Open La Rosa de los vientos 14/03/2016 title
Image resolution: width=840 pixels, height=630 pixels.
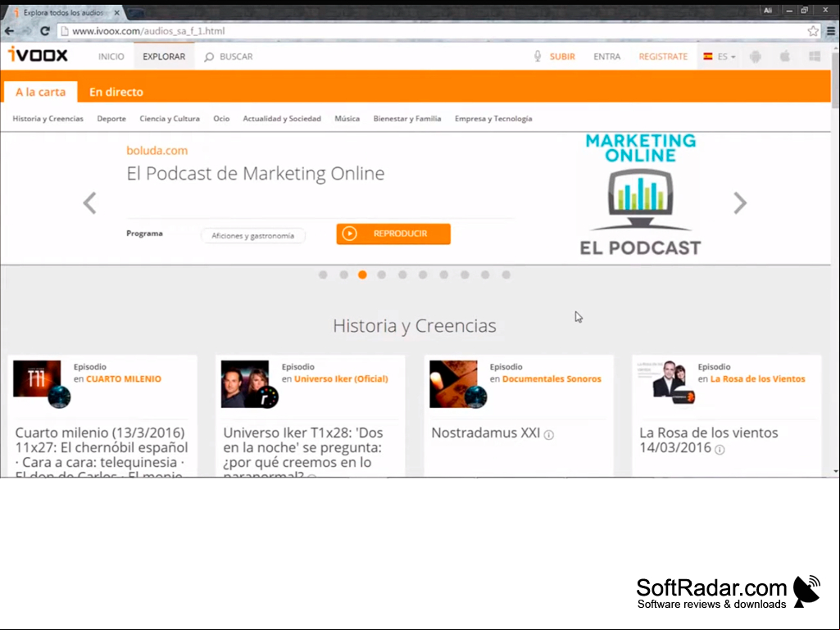pos(708,440)
